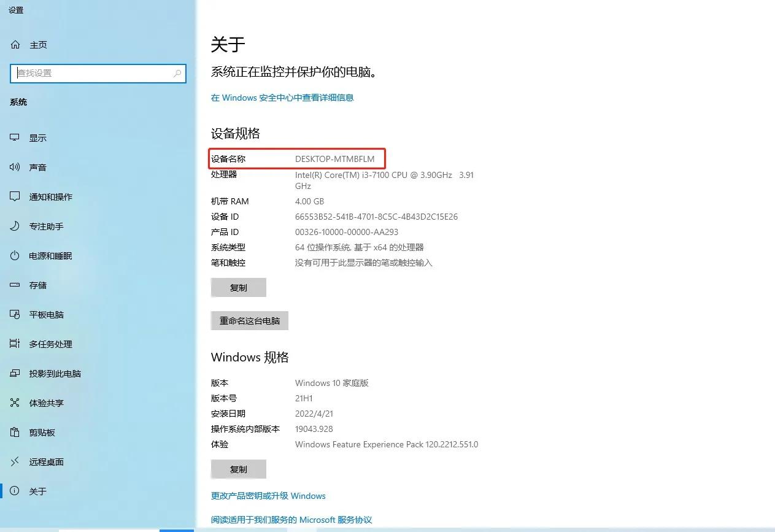Click the Tablet (平板电脑) icon

click(15, 315)
